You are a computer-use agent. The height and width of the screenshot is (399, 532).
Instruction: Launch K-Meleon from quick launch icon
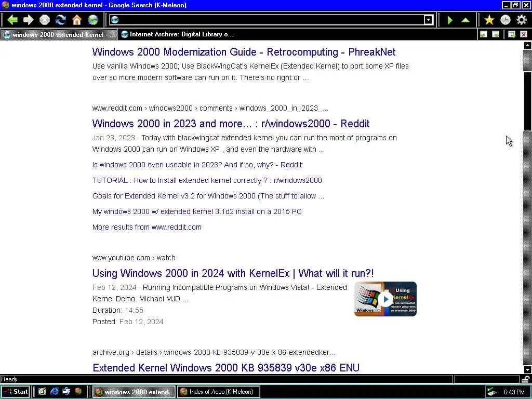78,392
